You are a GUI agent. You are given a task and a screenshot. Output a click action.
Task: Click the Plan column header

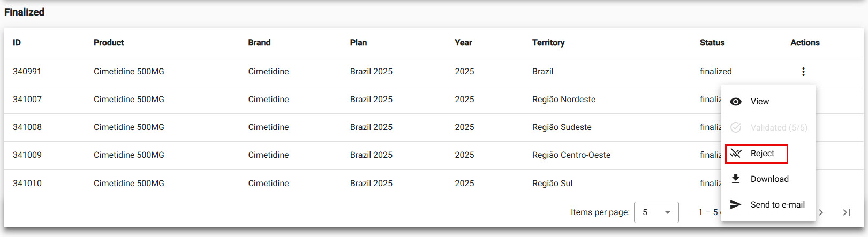click(x=358, y=43)
